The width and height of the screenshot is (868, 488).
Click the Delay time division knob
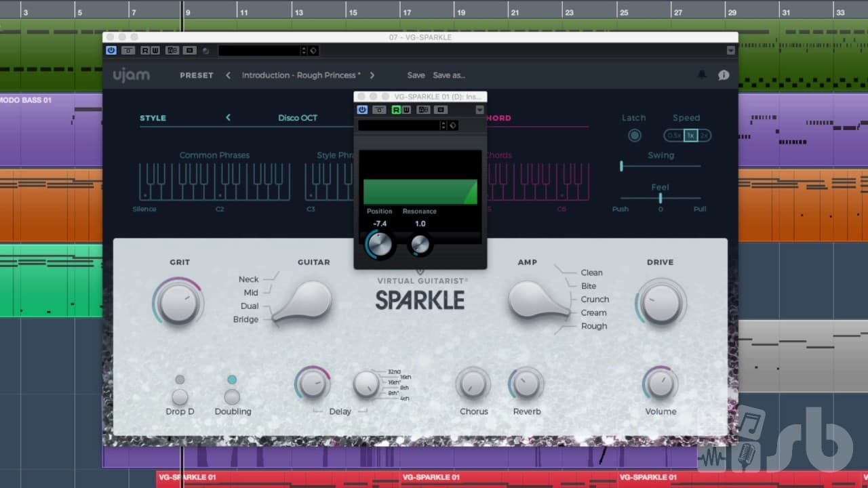point(366,384)
